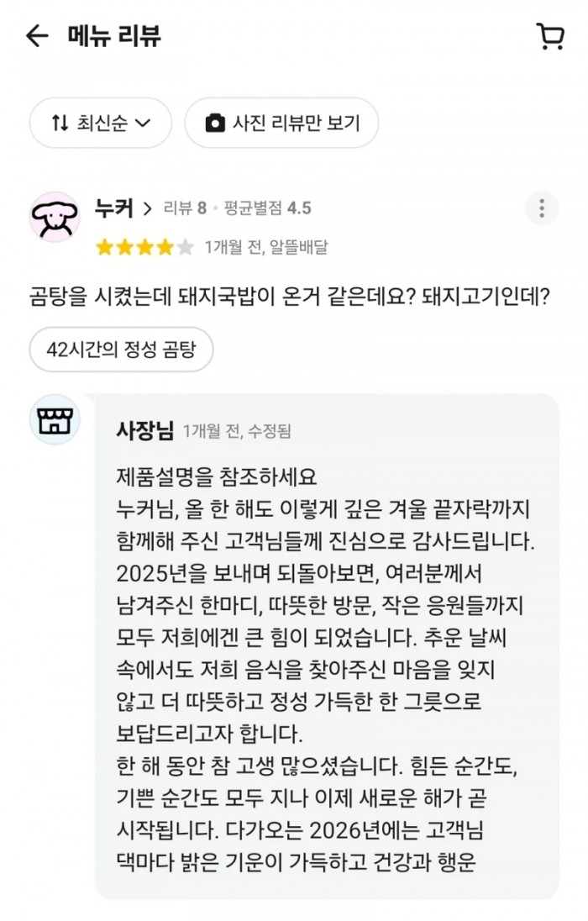Tap the camera icon for photo reviews
This screenshot has height=921, width=588.
coord(216,123)
